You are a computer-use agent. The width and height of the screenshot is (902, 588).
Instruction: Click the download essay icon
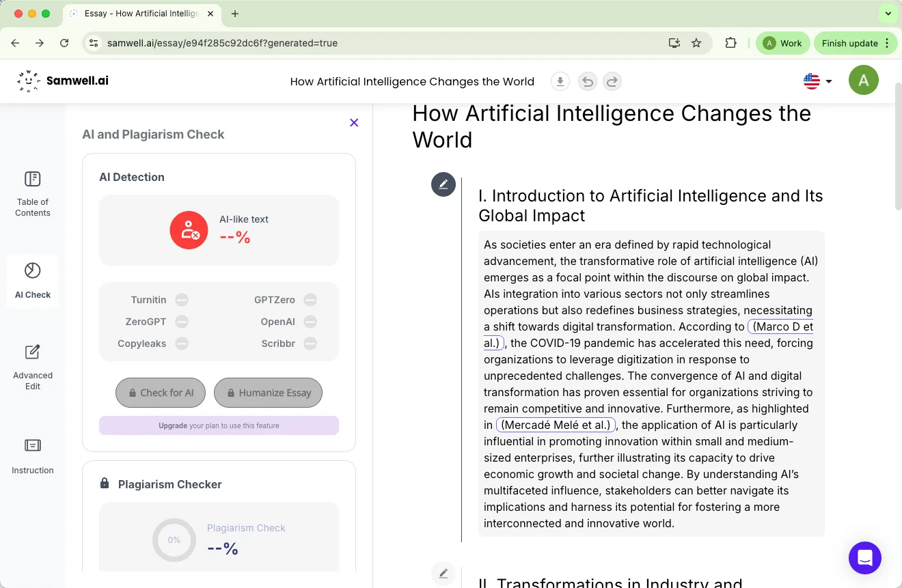(560, 82)
